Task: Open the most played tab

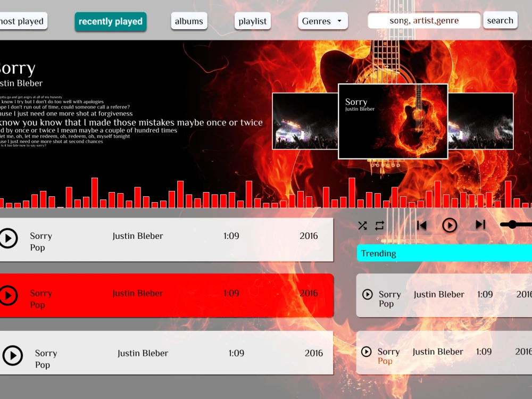Action: [x=23, y=21]
